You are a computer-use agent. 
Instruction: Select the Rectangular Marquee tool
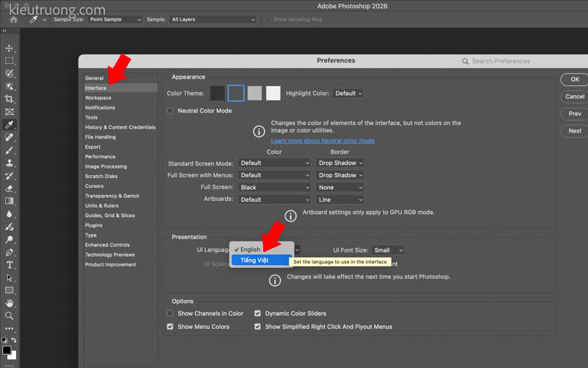click(10, 61)
